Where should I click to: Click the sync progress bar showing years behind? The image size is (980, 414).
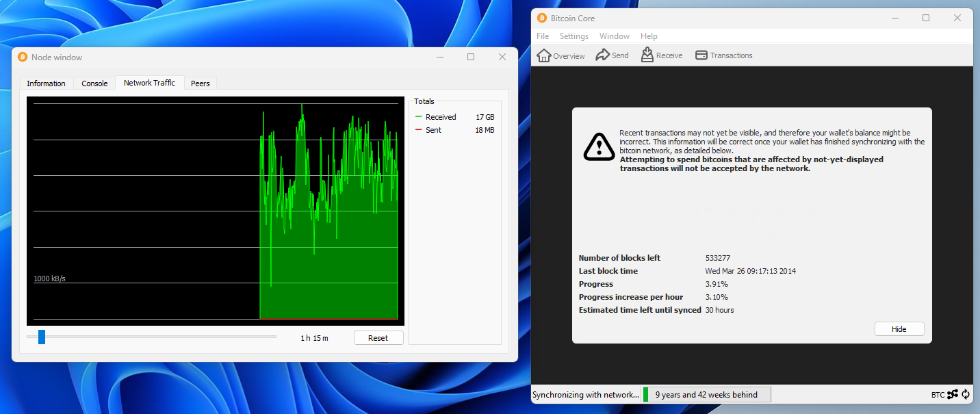point(706,394)
